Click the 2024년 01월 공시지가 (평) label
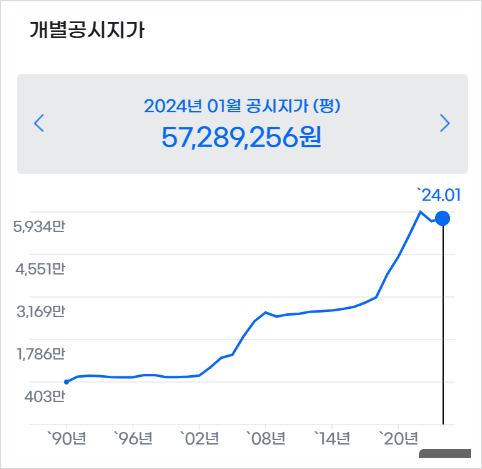 242,106
